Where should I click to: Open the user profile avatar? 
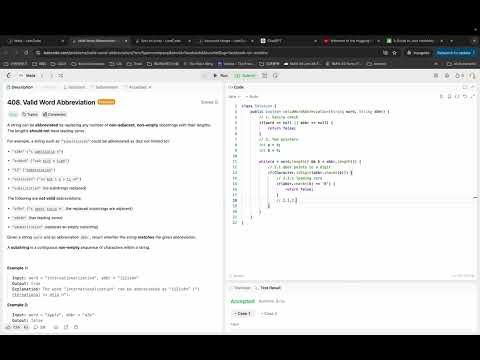pos(472,76)
